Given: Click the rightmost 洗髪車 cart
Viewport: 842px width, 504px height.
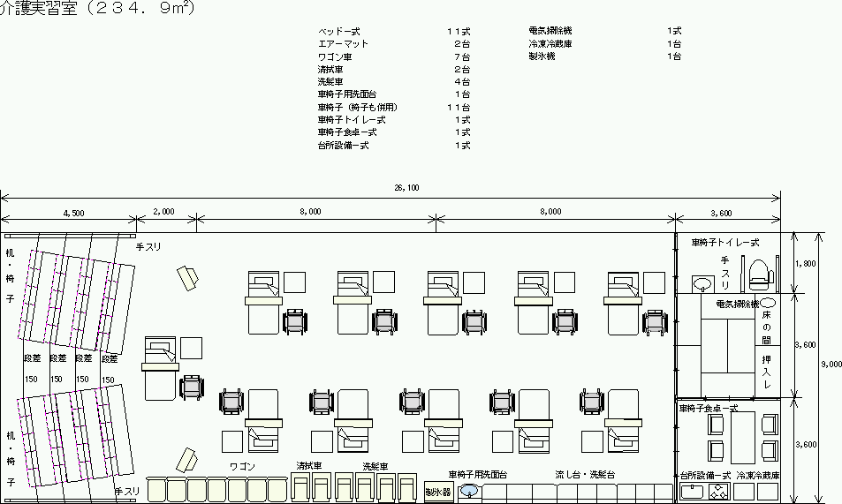Looking at the screenshot, I should point(406,488).
